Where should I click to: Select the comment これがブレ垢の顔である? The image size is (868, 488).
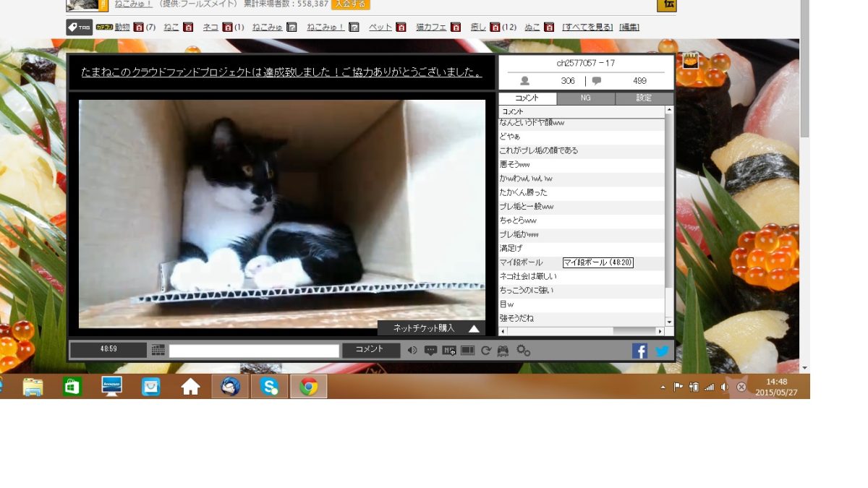click(582, 150)
